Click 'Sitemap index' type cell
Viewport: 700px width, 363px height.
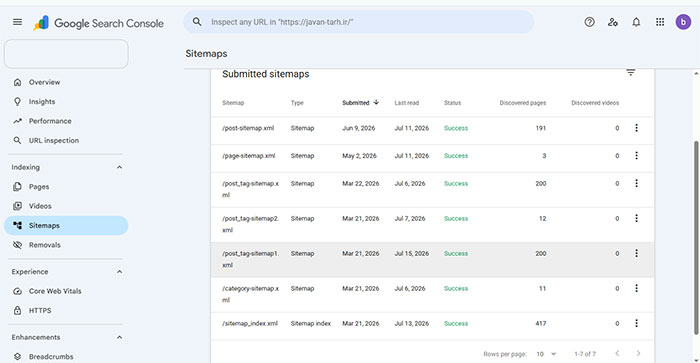tap(311, 323)
